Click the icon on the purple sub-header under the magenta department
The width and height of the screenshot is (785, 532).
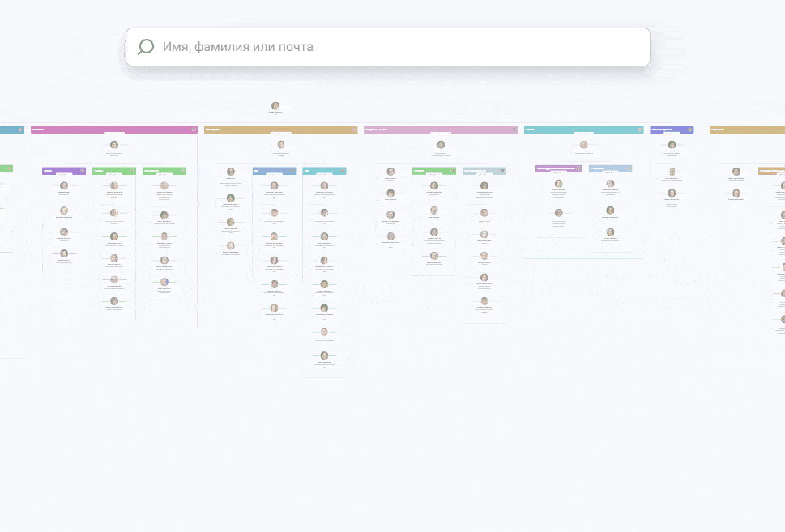tap(82, 171)
